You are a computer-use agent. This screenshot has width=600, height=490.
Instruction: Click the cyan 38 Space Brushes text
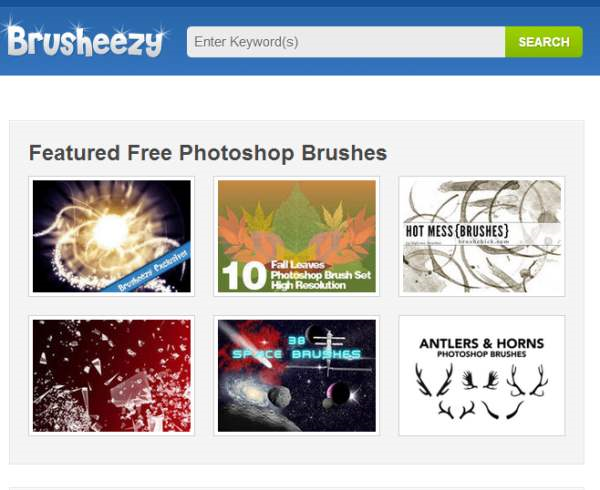(297, 349)
